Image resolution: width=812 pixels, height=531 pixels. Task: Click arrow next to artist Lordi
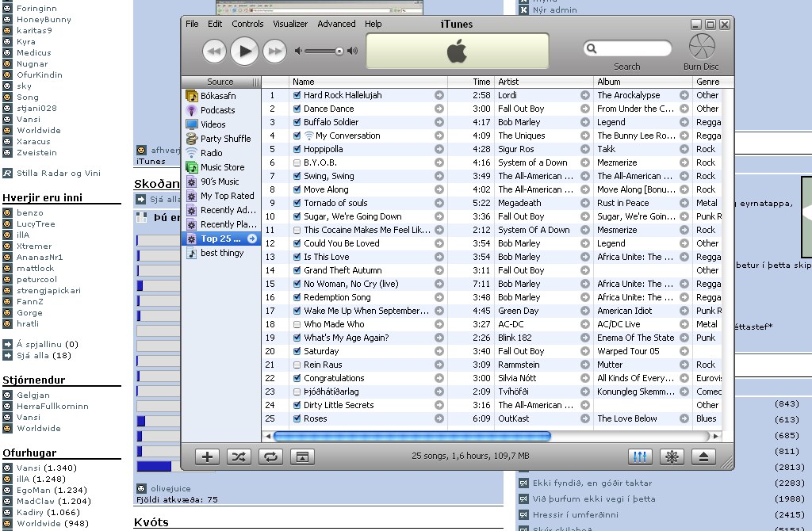coord(585,95)
